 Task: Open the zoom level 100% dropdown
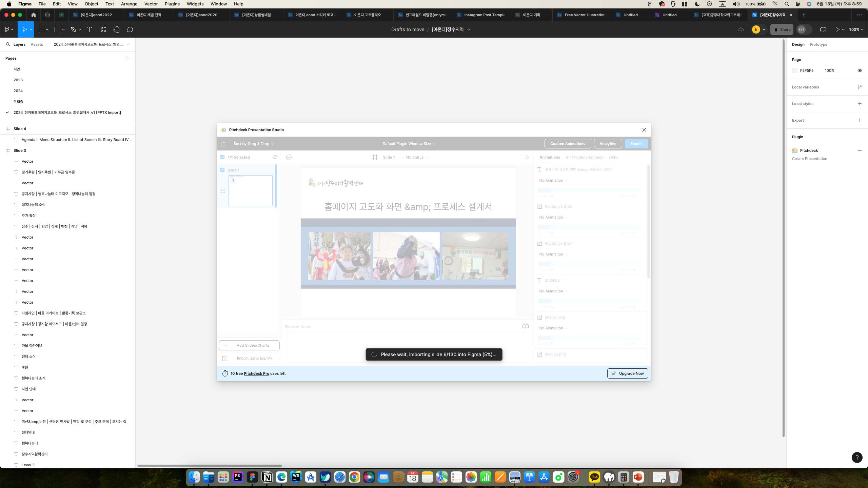pyautogui.click(x=856, y=29)
